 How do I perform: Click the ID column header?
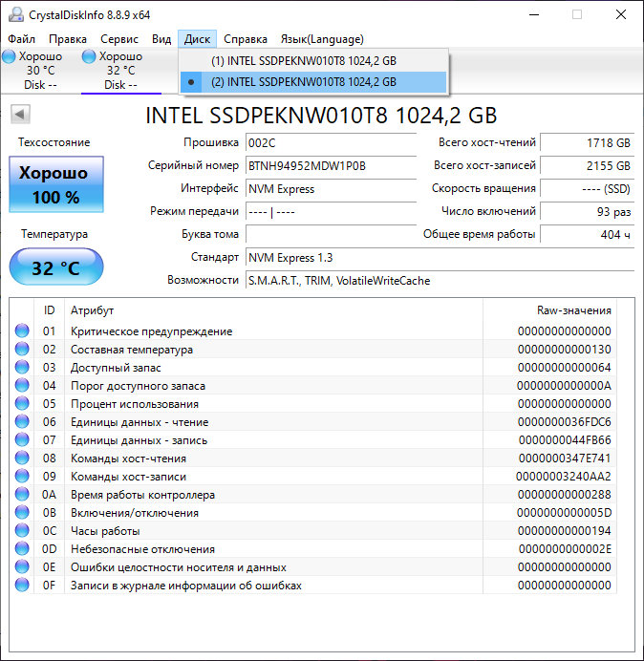[x=49, y=310]
